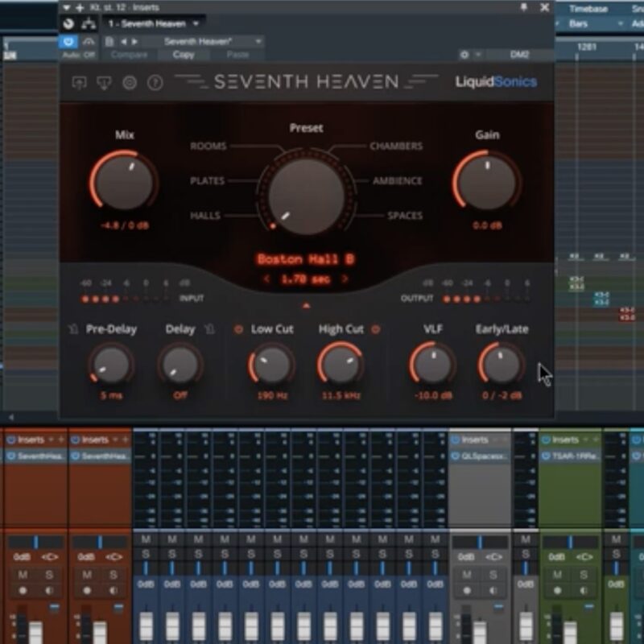The width and height of the screenshot is (644, 644).
Task: Select the HALLS preset category
Action: [x=205, y=216]
